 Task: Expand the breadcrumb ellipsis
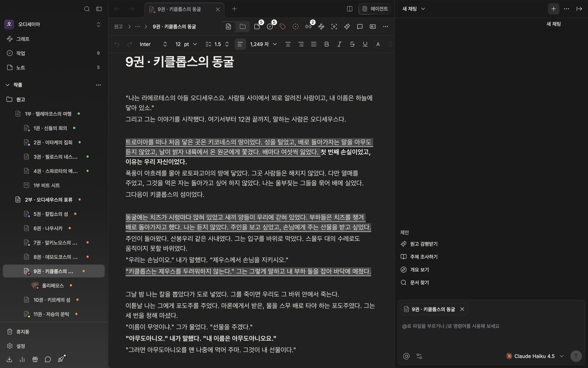click(138, 27)
